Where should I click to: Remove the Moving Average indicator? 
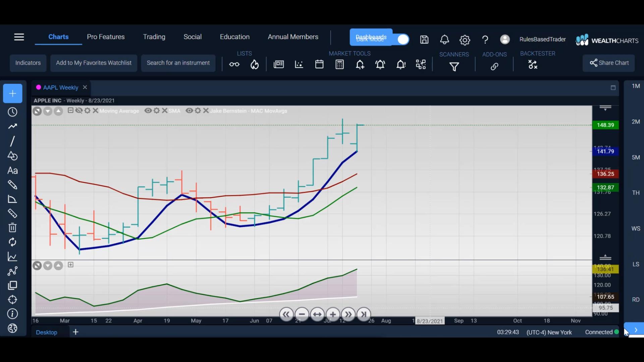[95, 111]
